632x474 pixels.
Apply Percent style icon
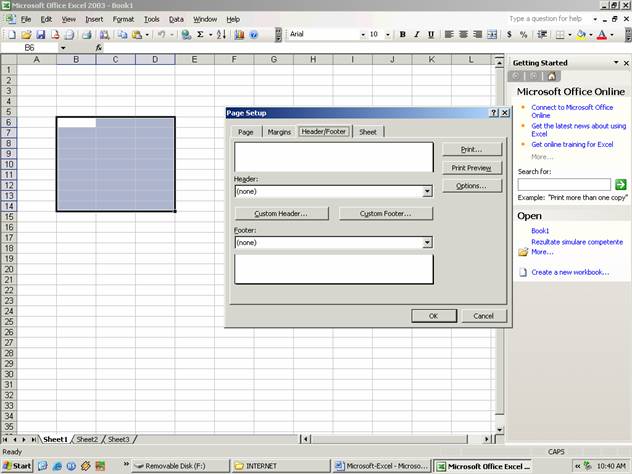524,35
